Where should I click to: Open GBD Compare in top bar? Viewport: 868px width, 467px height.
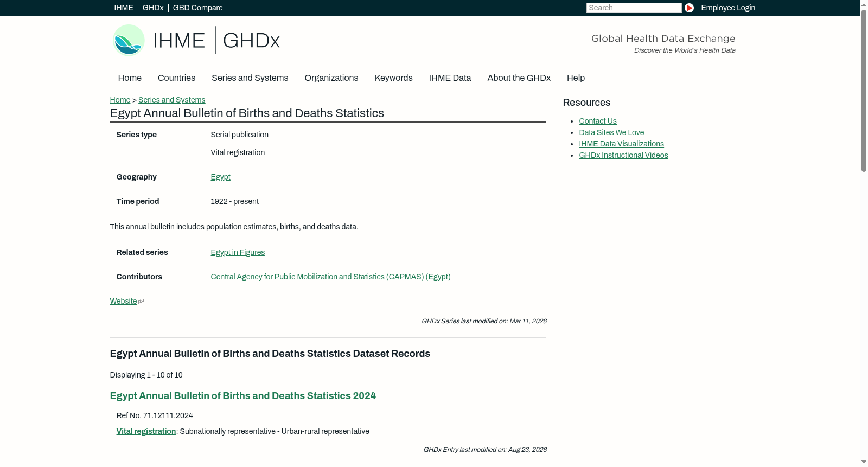point(198,8)
